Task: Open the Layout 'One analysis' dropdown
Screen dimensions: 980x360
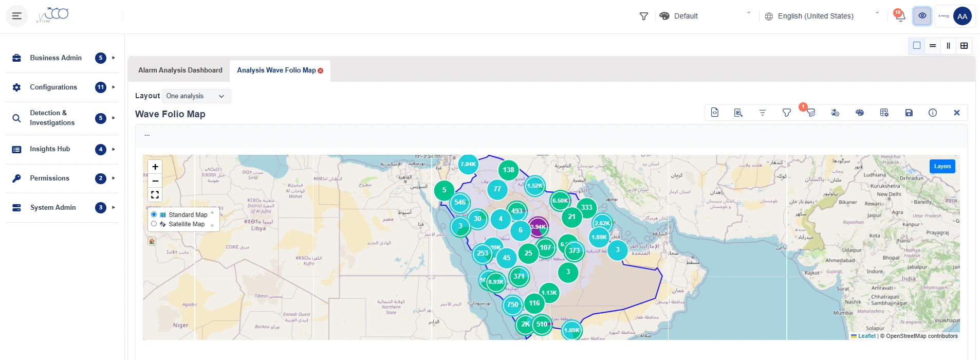Action: pos(196,96)
